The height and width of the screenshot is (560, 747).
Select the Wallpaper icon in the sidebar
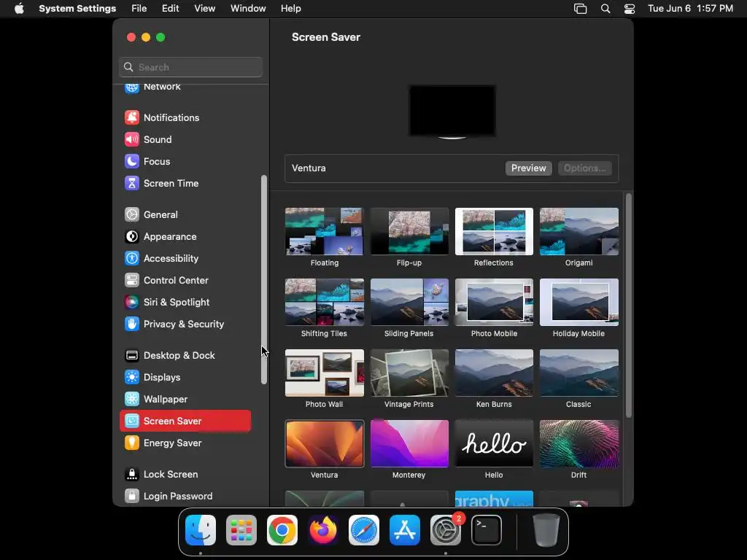[x=132, y=400]
